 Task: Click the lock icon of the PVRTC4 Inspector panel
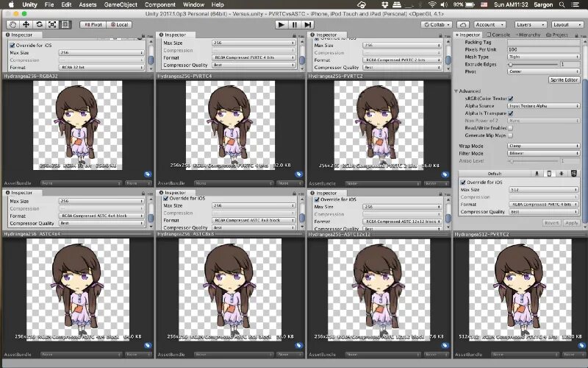click(x=294, y=35)
